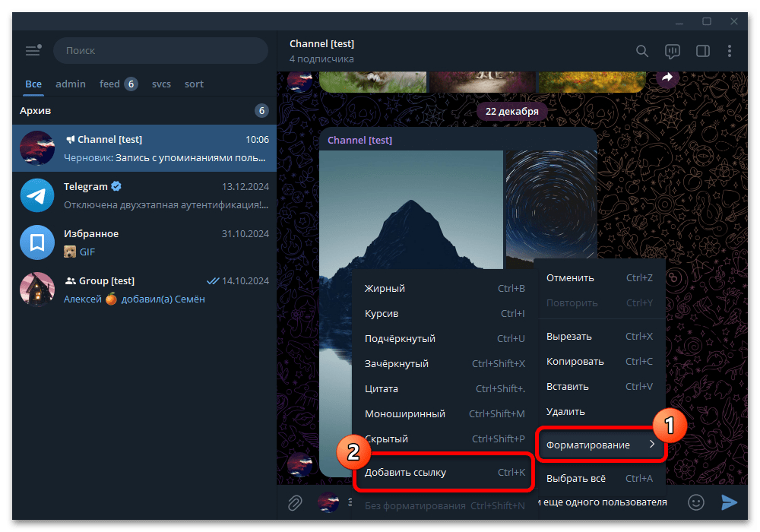760x532 pixels.
Task: Choose Удалить in context menu
Action: (600, 412)
